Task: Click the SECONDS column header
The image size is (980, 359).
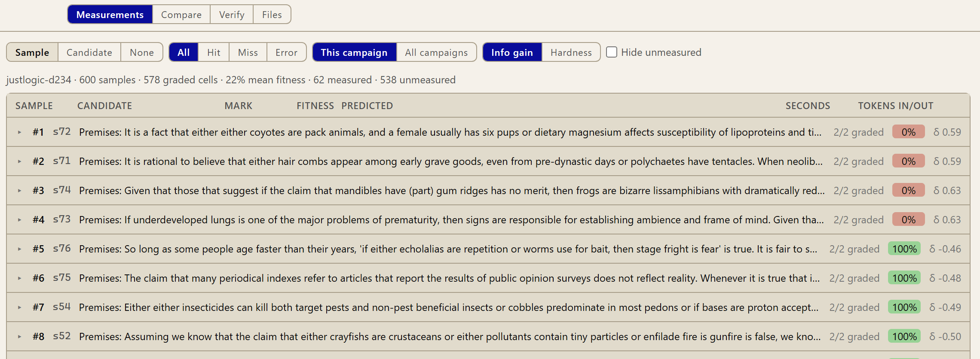Action: [808, 106]
